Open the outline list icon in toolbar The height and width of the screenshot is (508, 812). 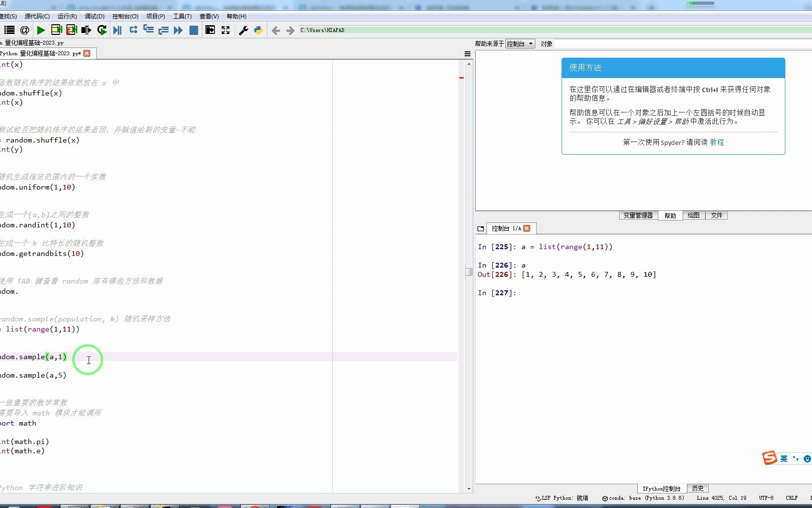click(x=9, y=30)
